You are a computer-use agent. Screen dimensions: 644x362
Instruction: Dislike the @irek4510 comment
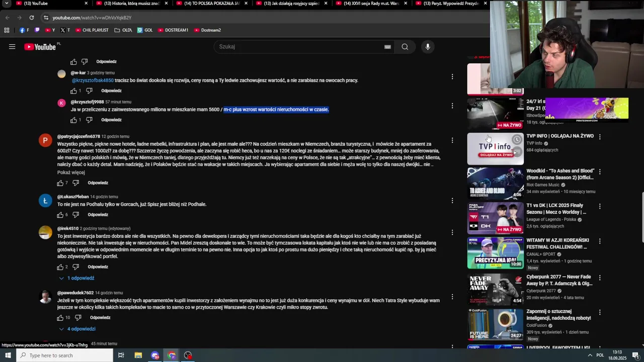[x=76, y=267]
